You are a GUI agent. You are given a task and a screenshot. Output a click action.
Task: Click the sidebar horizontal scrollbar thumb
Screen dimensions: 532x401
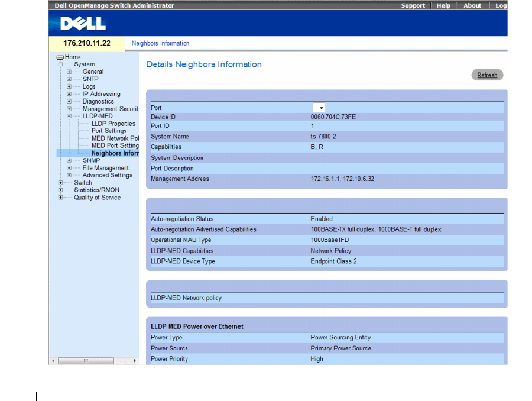click(86, 361)
